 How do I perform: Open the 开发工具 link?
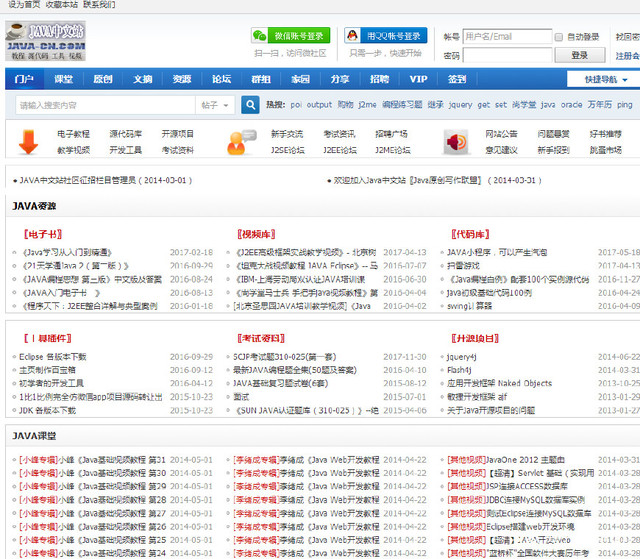tap(125, 150)
